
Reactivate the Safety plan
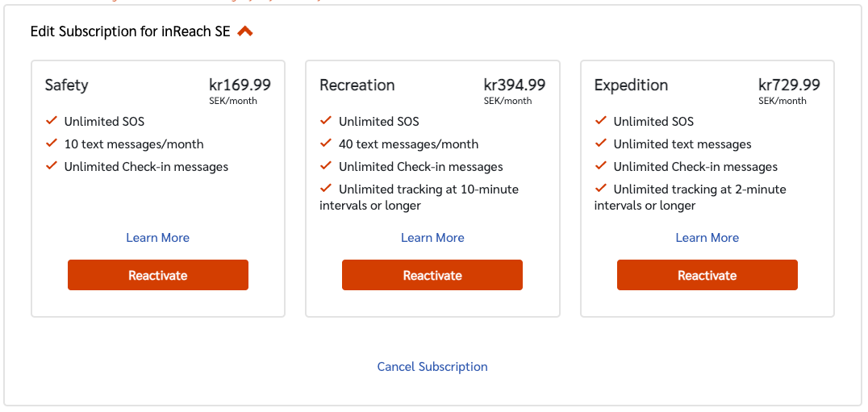pos(158,275)
